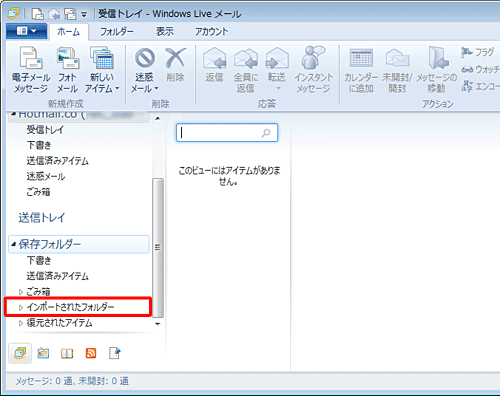Click the Windows Live Mail title icon
Screen dimensions: 500x396
[13, 14]
